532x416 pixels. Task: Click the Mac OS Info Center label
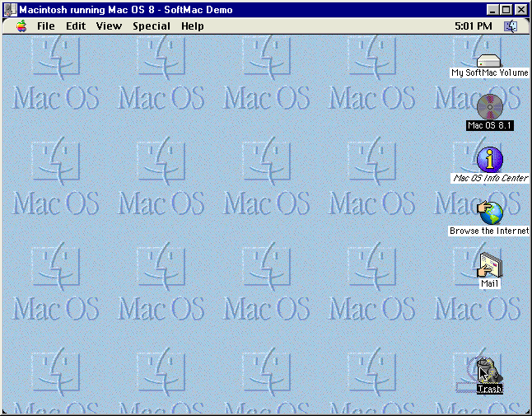(x=490, y=178)
